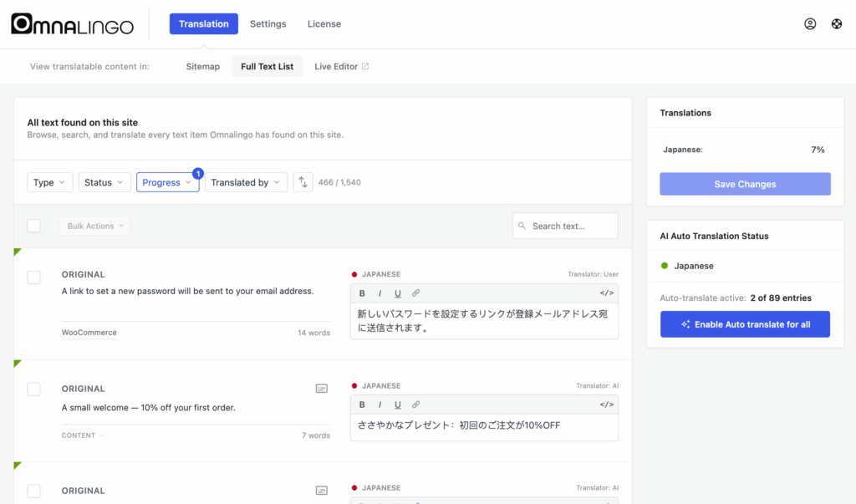856x504 pixels.
Task: Check the password link entry checkbox
Action: (x=33, y=277)
